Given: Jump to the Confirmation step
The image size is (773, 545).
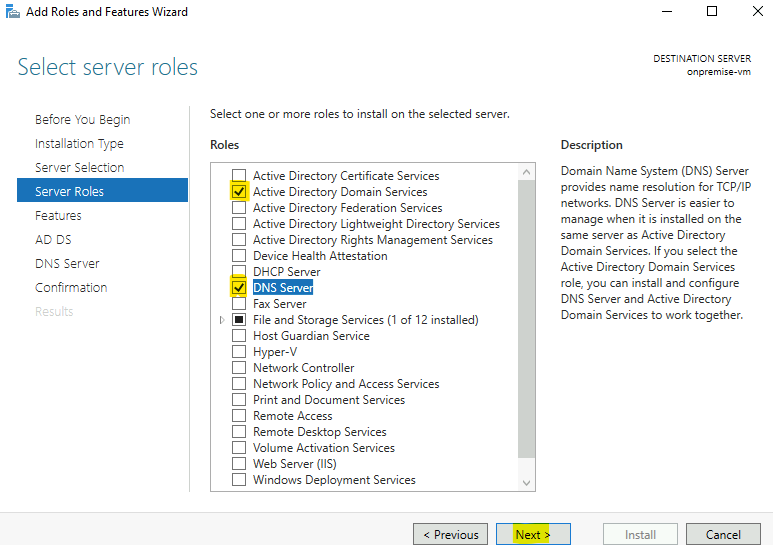Looking at the screenshot, I should pyautogui.click(x=71, y=287).
